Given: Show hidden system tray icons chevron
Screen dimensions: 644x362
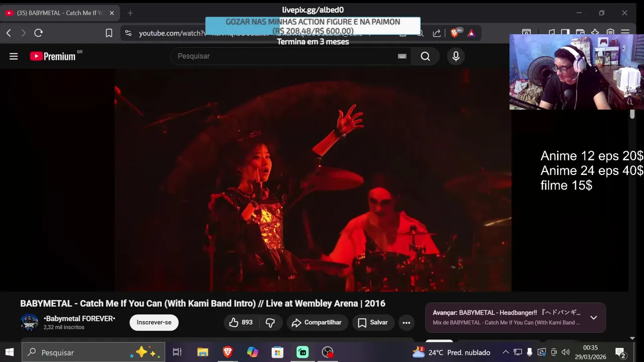Looking at the screenshot, I should pyautogui.click(x=506, y=352).
